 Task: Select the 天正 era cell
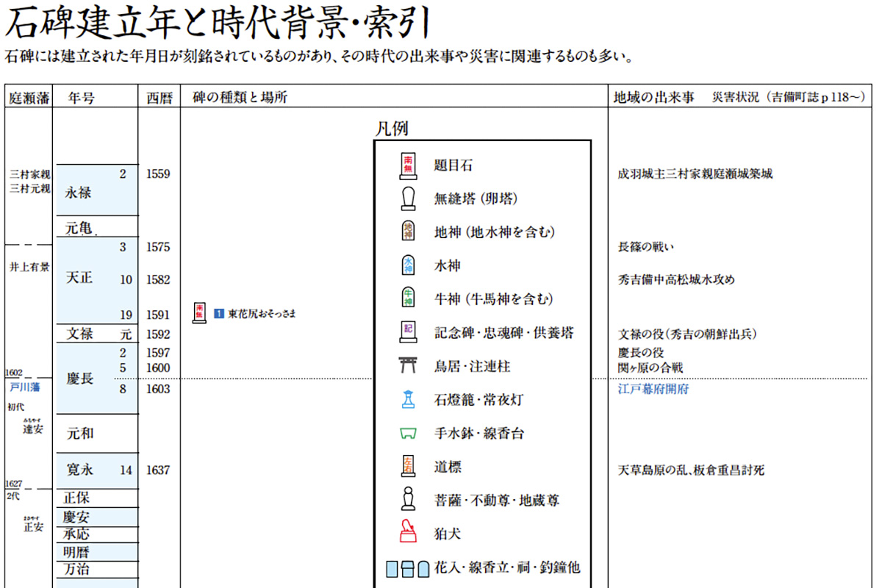79,279
